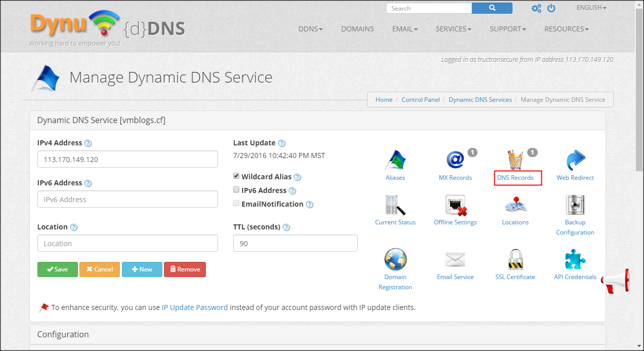
Task: Open the Offline Settings icon
Action: pyautogui.click(x=455, y=205)
